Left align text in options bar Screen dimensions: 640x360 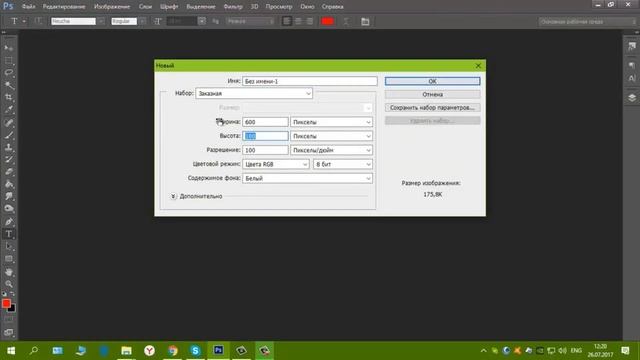click(287, 21)
